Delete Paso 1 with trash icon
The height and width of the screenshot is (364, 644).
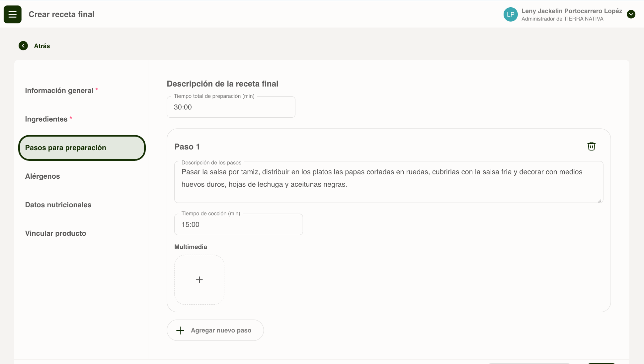pyautogui.click(x=591, y=146)
